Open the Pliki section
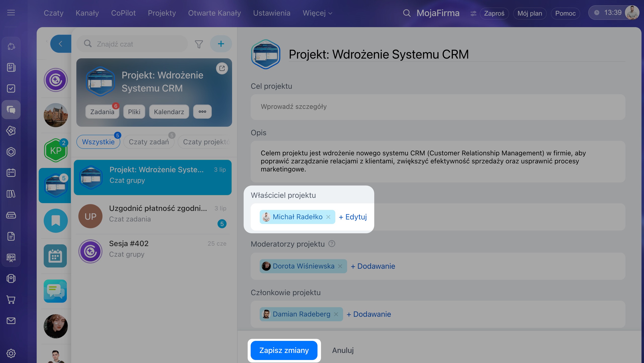644x363 pixels. tap(134, 112)
